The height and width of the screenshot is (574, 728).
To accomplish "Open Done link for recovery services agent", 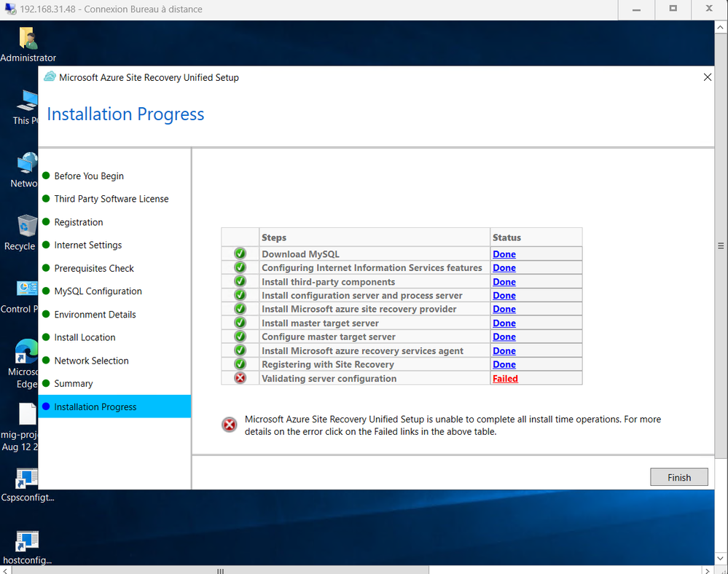I will pos(504,351).
